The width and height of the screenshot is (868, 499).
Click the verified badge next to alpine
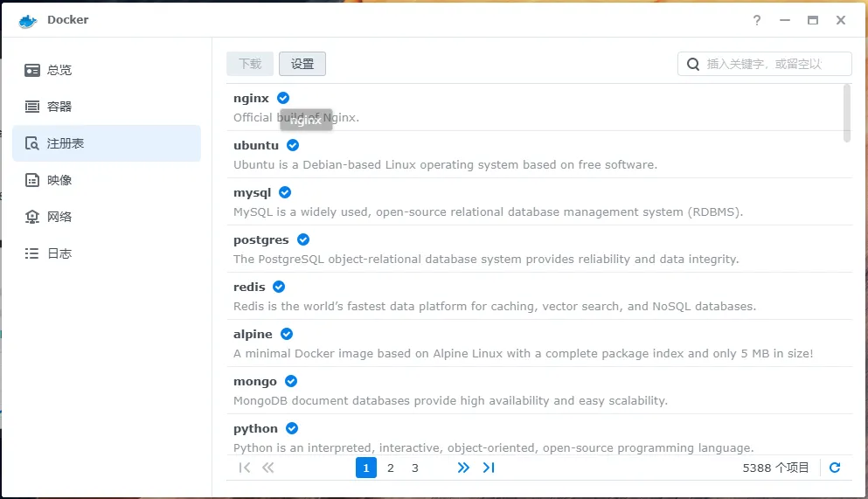(x=287, y=334)
